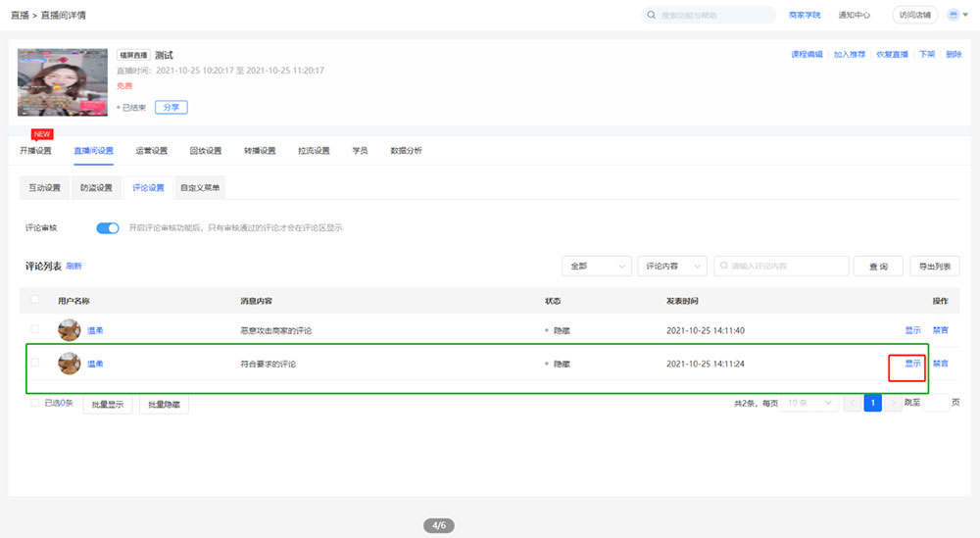This screenshot has height=538, width=980.
Task: Click page number 1 in pagination
Action: 872,403
